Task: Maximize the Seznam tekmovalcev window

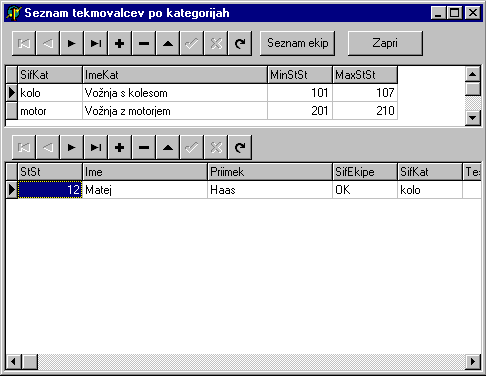Action: coord(455,13)
